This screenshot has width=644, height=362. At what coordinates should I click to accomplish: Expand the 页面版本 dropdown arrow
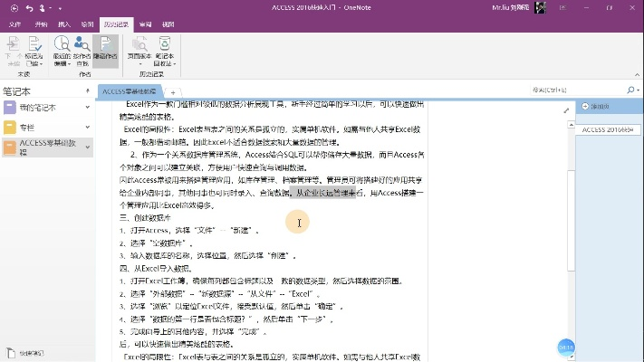(139, 64)
